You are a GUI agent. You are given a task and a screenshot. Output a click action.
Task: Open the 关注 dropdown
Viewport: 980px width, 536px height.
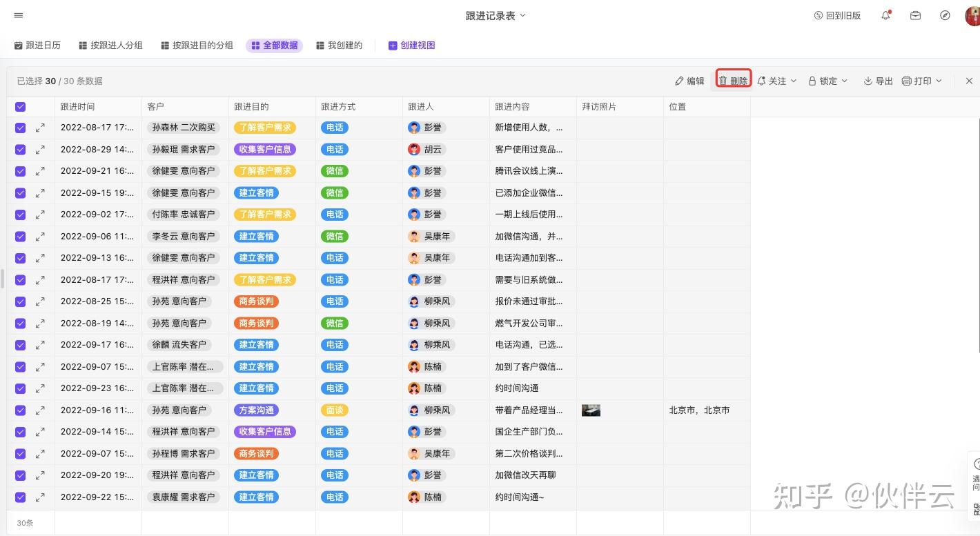click(777, 81)
